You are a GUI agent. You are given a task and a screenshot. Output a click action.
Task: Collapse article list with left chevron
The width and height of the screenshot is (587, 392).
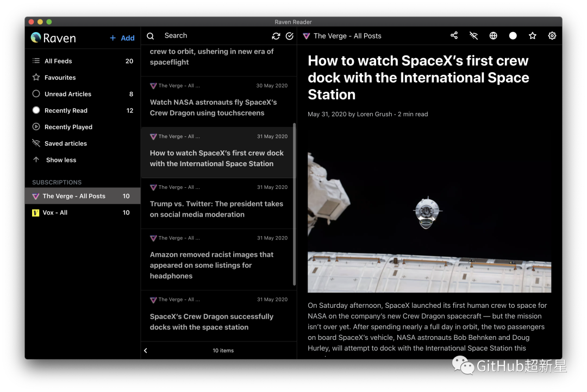click(146, 351)
